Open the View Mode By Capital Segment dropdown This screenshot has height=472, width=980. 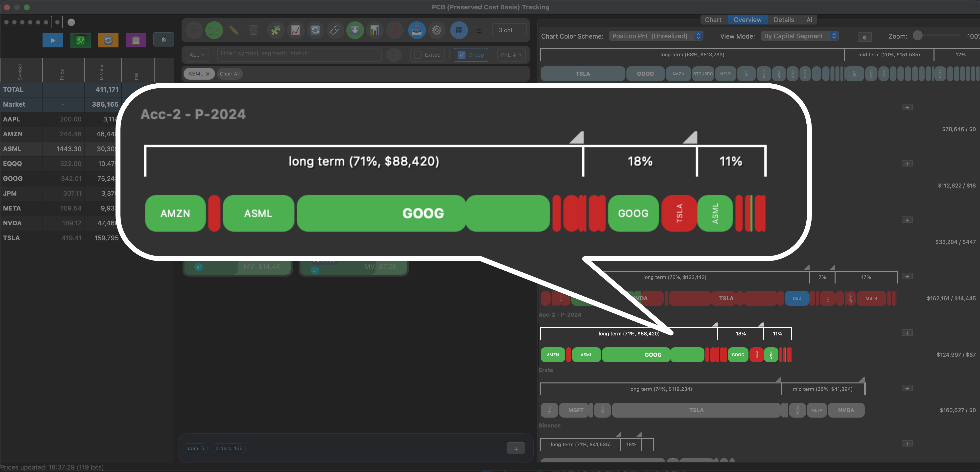point(800,36)
